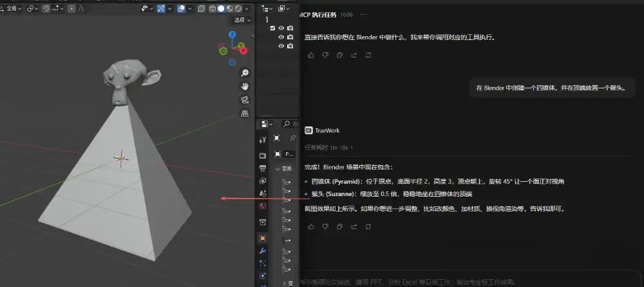Screen dimensions: 644x287
Task: Toggle the snap magnet icon
Action: point(46,8)
